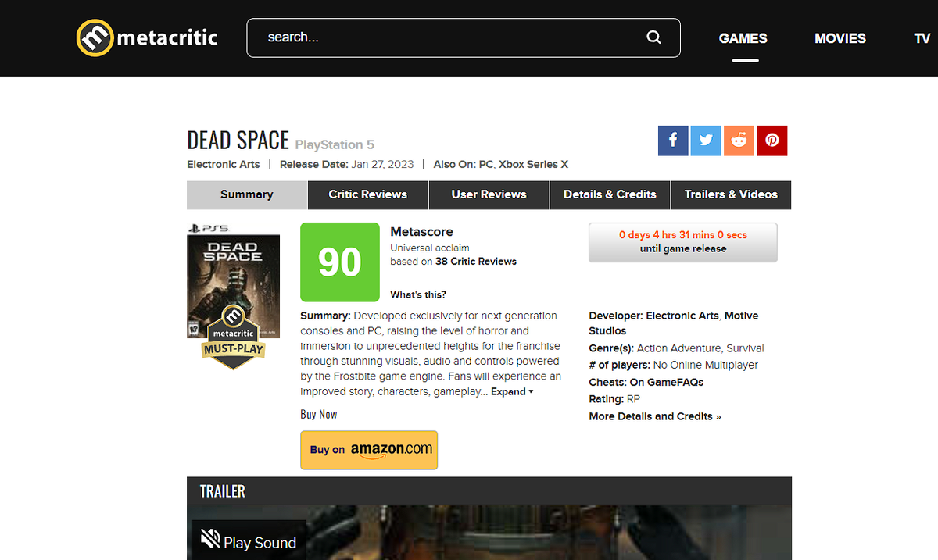Share on Twitter icon
938x560 pixels.
pyautogui.click(x=706, y=141)
